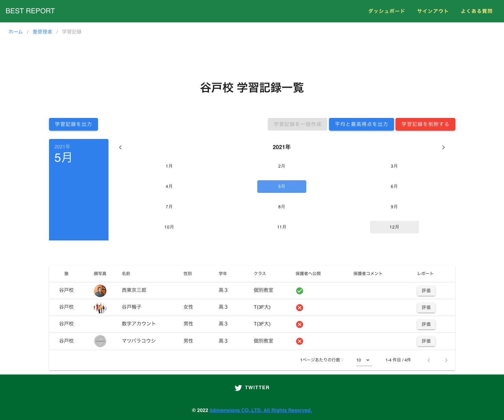The height and width of the screenshot is (420, 504).
Task: Click 1-4 件目 / 4件 pagination text
Action: point(398,360)
